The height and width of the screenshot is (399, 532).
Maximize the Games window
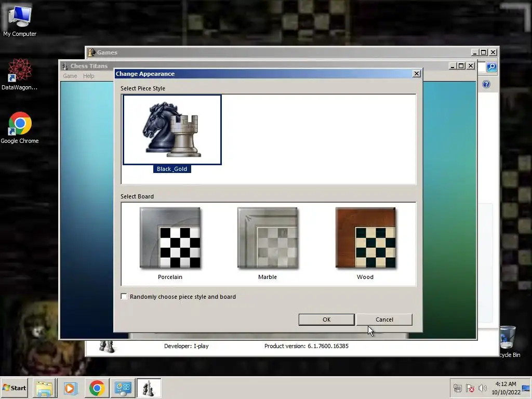coord(484,52)
